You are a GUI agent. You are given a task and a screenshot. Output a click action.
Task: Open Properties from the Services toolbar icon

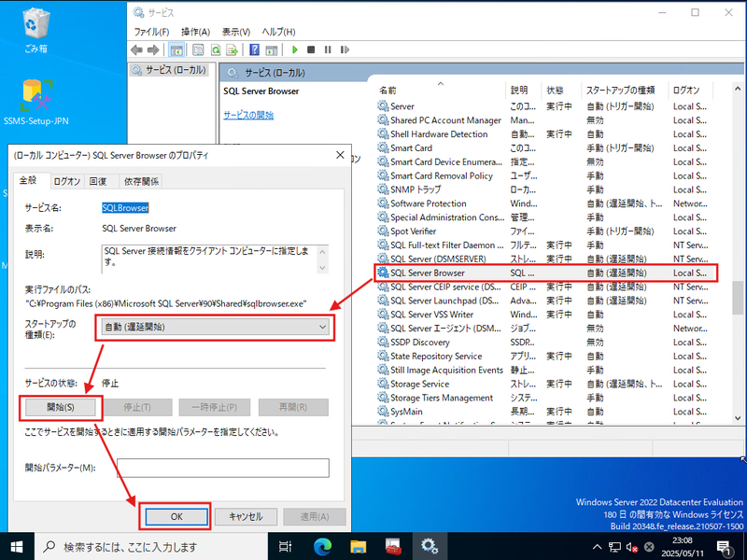pos(198,49)
